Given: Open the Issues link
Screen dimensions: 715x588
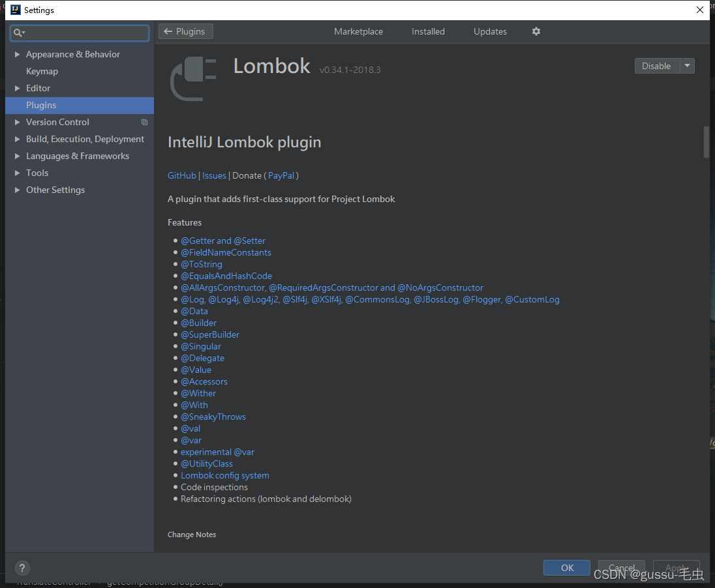Looking at the screenshot, I should (214, 175).
